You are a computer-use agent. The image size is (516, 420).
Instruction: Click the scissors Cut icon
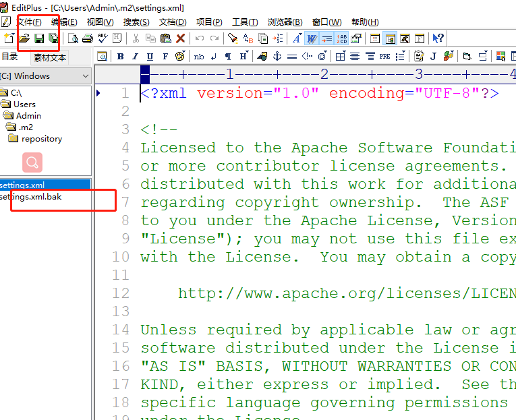[136, 38]
